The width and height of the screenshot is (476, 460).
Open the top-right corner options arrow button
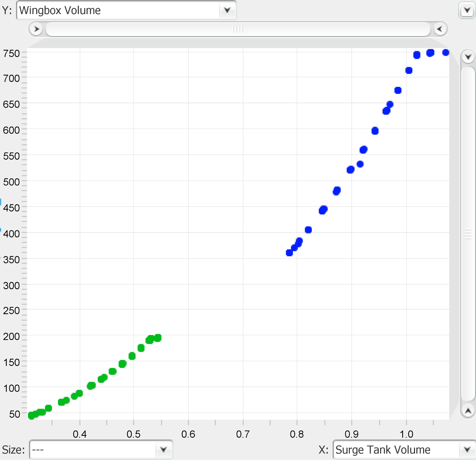467,10
